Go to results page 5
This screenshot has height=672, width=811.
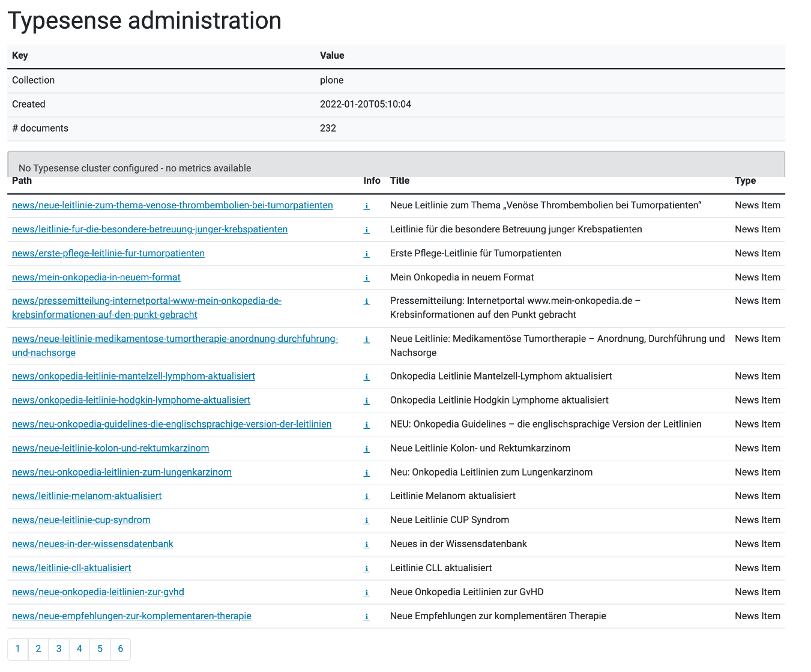[100, 649]
